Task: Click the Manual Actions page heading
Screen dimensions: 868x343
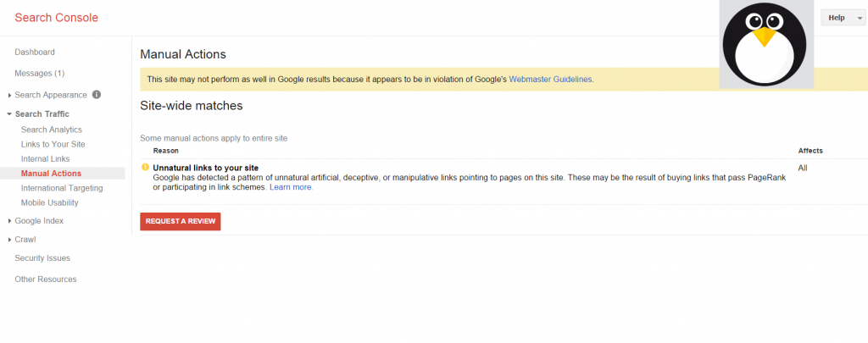Action: pos(183,54)
